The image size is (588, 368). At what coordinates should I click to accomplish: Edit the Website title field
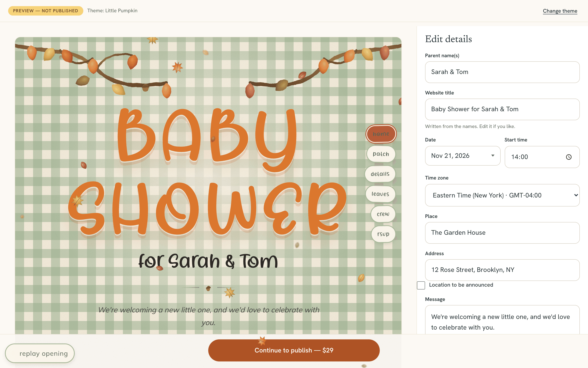tap(502, 109)
